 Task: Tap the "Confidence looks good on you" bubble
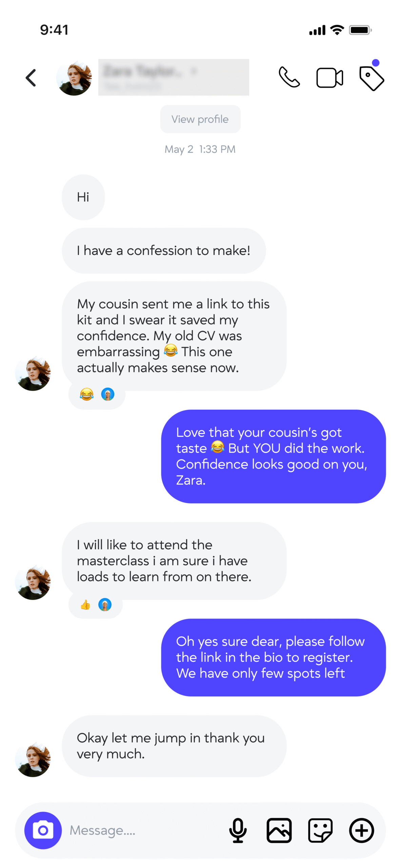coord(273,456)
